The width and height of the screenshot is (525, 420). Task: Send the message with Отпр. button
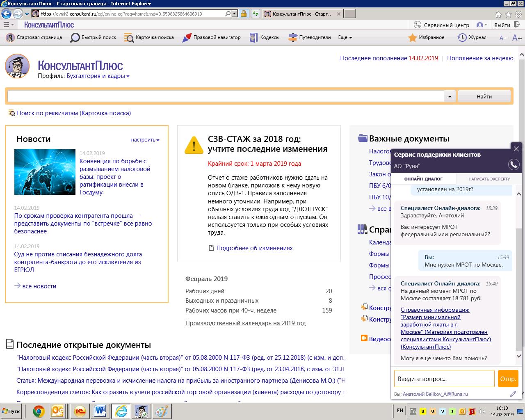tap(508, 379)
